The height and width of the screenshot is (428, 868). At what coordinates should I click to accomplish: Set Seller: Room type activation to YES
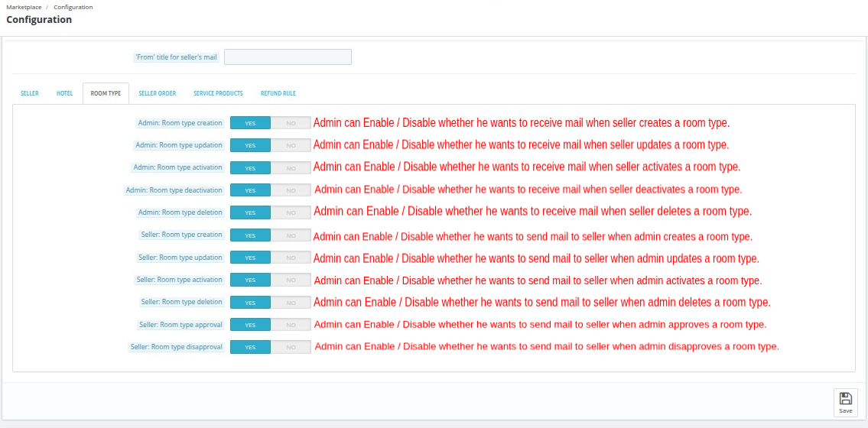coord(250,280)
